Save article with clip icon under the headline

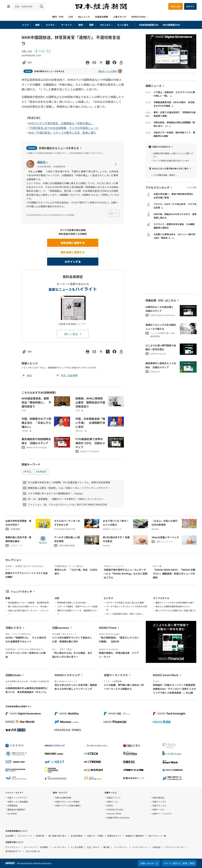click(x=24, y=62)
